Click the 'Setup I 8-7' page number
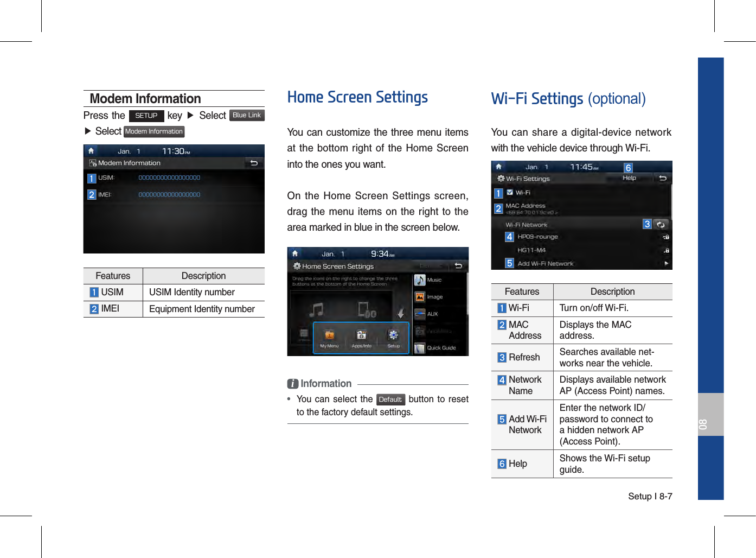Image resolution: width=756 pixels, height=558 pixels. coord(650,496)
